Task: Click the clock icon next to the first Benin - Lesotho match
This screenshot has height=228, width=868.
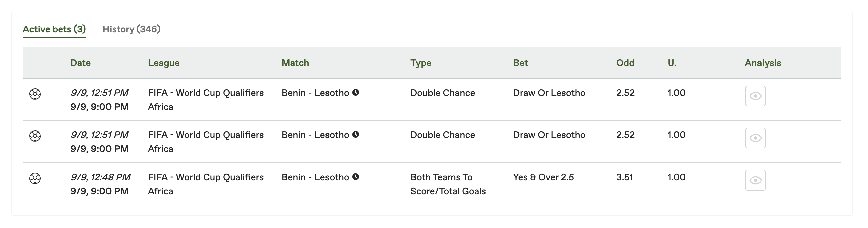Action: [x=356, y=92]
